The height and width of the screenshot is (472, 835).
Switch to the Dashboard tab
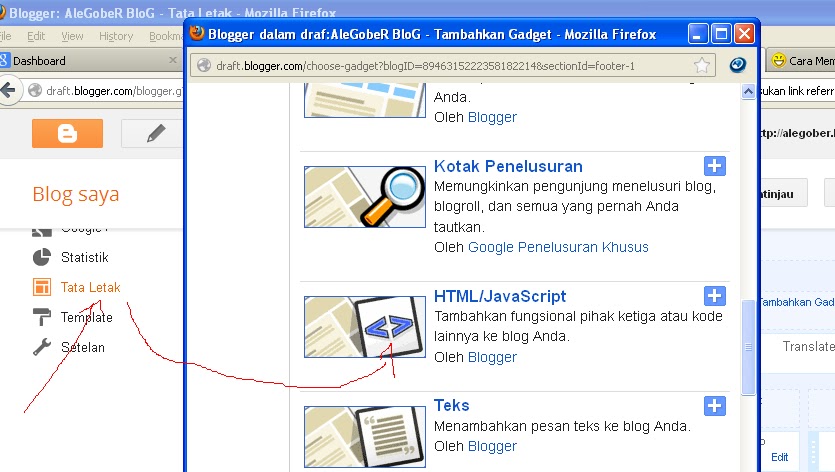pos(91,61)
